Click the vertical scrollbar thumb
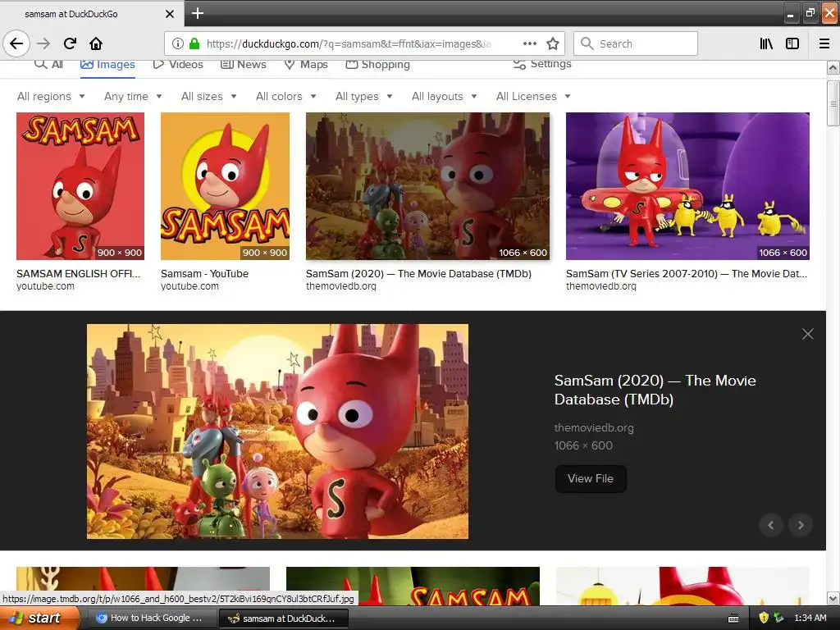The image size is (840, 630). (833, 103)
